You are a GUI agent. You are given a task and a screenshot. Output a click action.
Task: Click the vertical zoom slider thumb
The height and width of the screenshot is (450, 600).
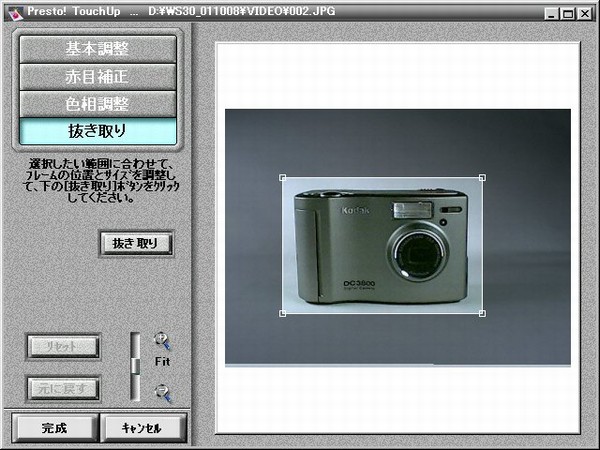tap(136, 364)
